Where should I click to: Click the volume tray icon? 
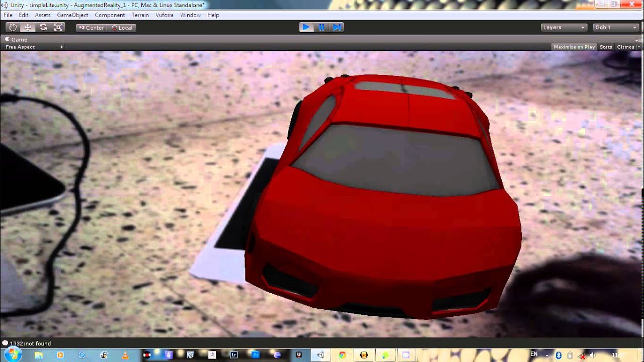[x=592, y=355]
